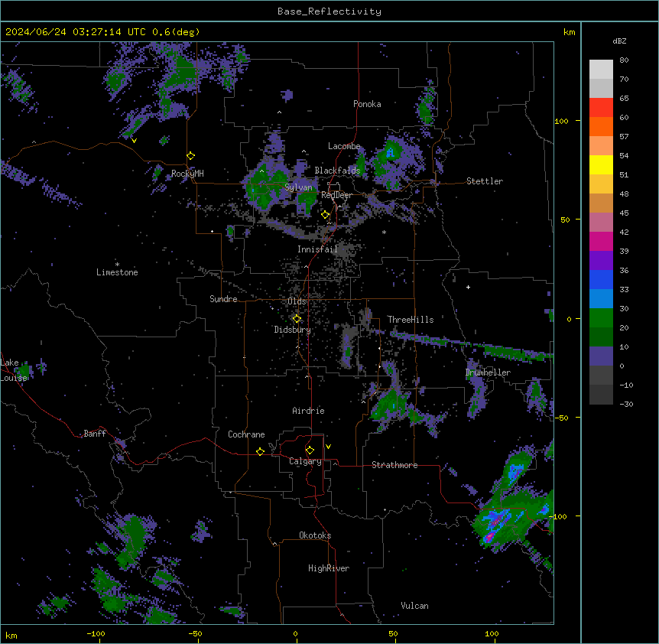Viewport: 659px width, 644px height.
Task: Click the Olds city label
Action: click(x=297, y=301)
